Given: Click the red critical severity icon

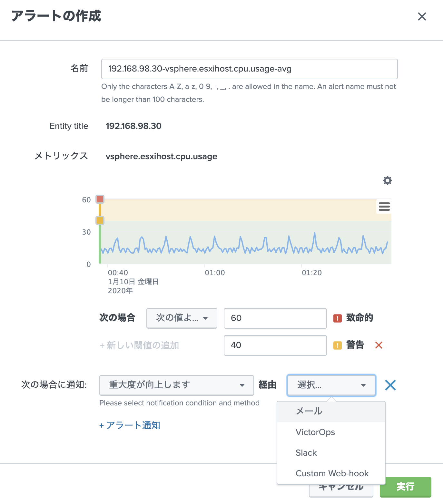Looking at the screenshot, I should pyautogui.click(x=337, y=318).
